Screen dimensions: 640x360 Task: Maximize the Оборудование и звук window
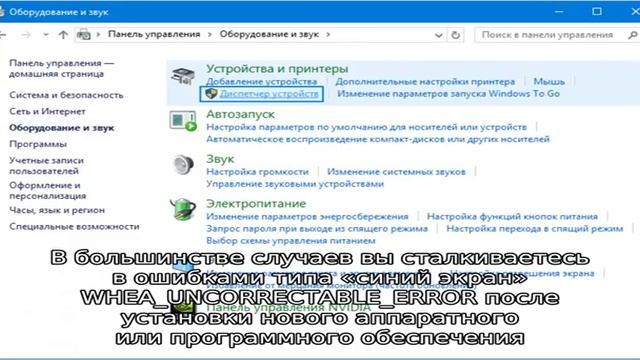[597, 11]
